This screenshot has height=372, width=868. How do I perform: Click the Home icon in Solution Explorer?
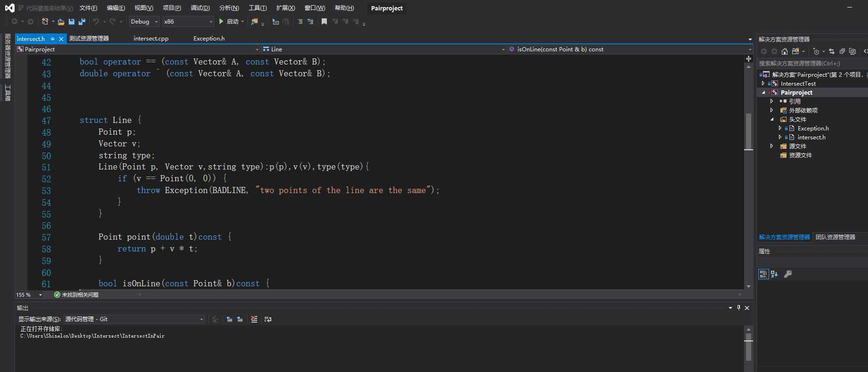[x=784, y=51]
